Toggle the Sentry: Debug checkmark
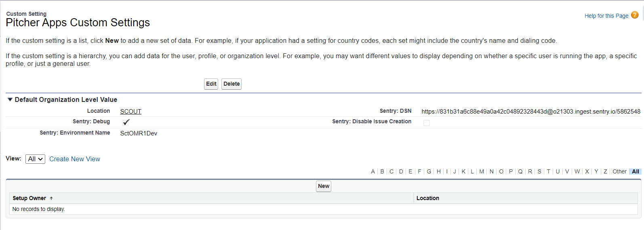The width and height of the screenshot is (644, 230). (x=126, y=122)
